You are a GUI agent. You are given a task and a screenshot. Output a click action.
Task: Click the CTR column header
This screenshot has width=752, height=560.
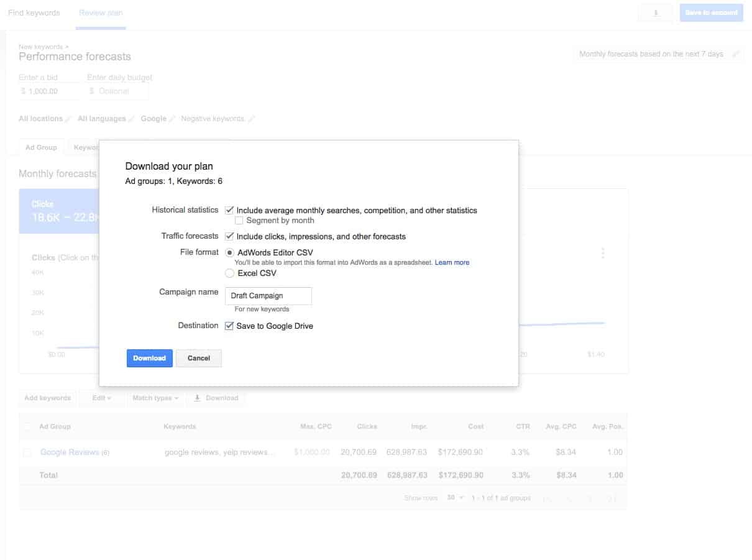522,426
